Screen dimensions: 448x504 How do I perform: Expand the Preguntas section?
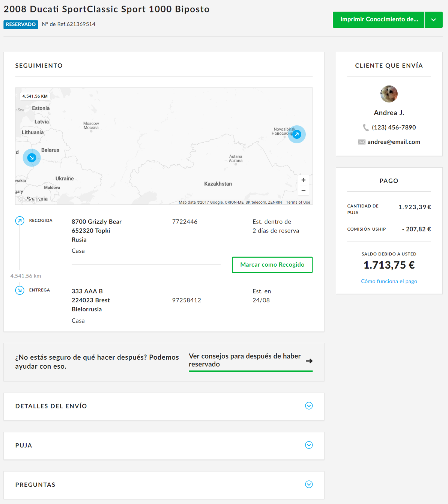pyautogui.click(x=309, y=484)
